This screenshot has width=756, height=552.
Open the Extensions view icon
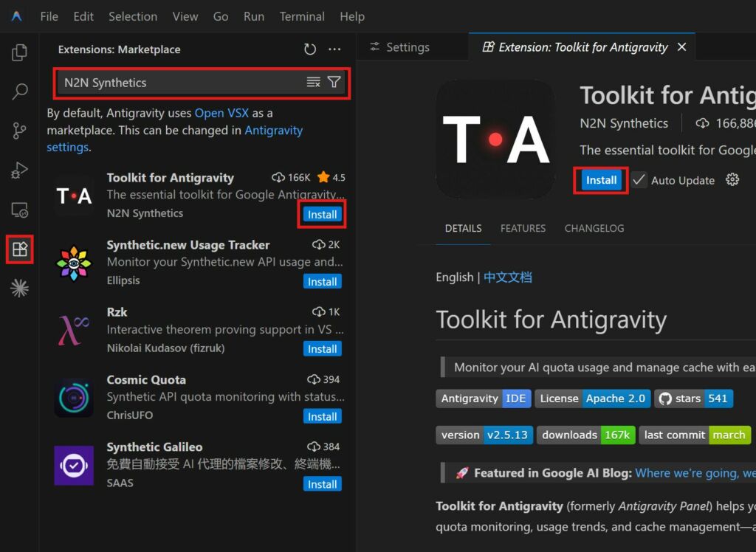20,249
